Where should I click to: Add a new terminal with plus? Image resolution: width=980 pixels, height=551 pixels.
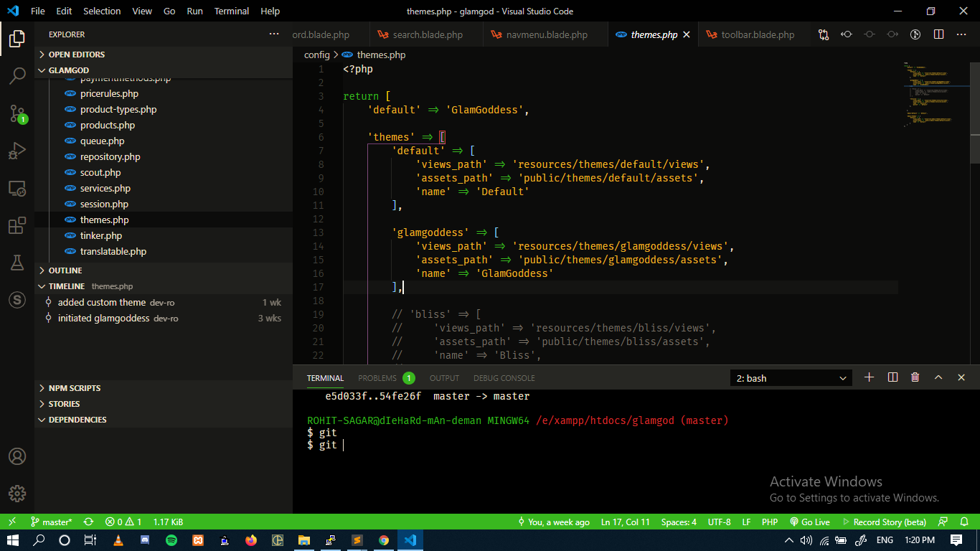[869, 377]
